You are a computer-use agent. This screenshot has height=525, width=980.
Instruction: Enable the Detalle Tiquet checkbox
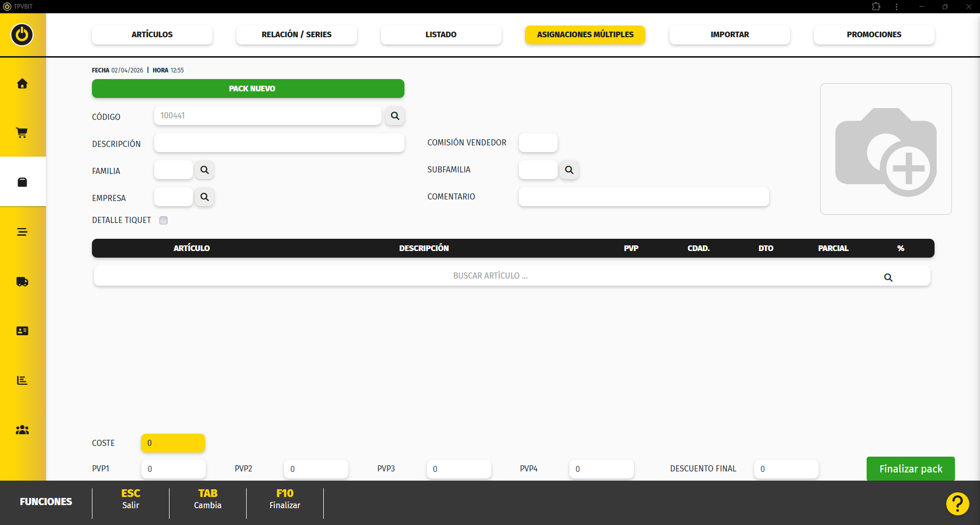click(x=163, y=220)
